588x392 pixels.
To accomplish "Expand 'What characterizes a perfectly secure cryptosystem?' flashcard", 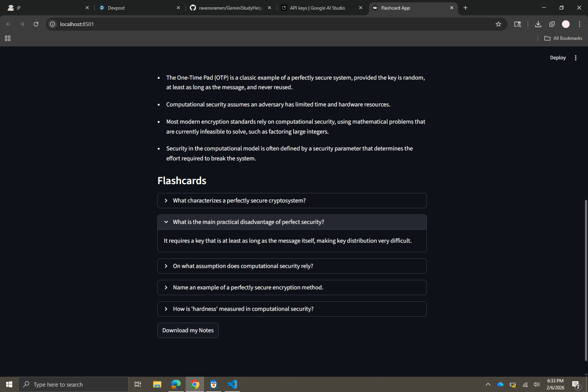I will pos(292,201).
